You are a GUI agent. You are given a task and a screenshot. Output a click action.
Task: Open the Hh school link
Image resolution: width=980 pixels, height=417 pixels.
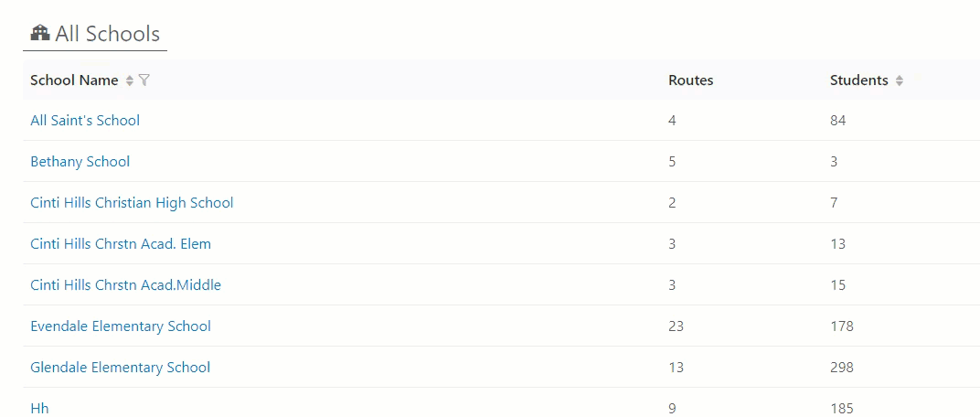[39, 408]
